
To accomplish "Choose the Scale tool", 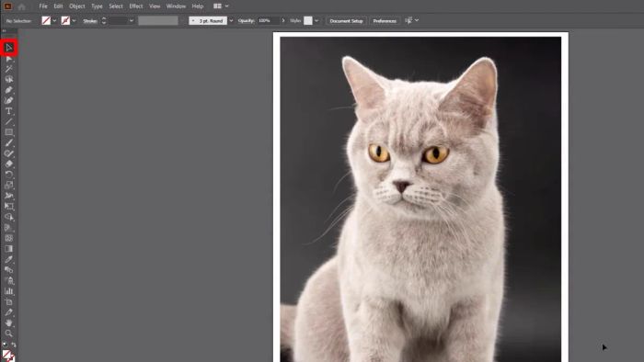I will 8,186.
